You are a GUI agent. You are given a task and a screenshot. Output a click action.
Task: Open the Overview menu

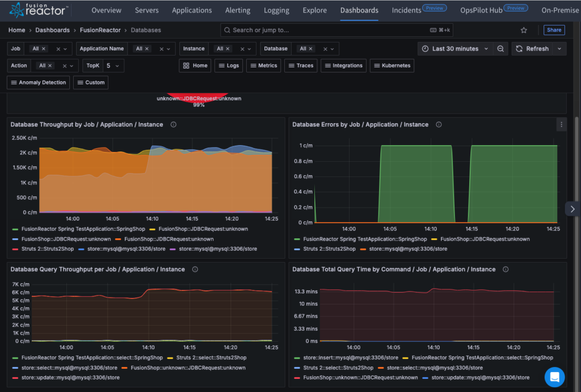click(106, 10)
